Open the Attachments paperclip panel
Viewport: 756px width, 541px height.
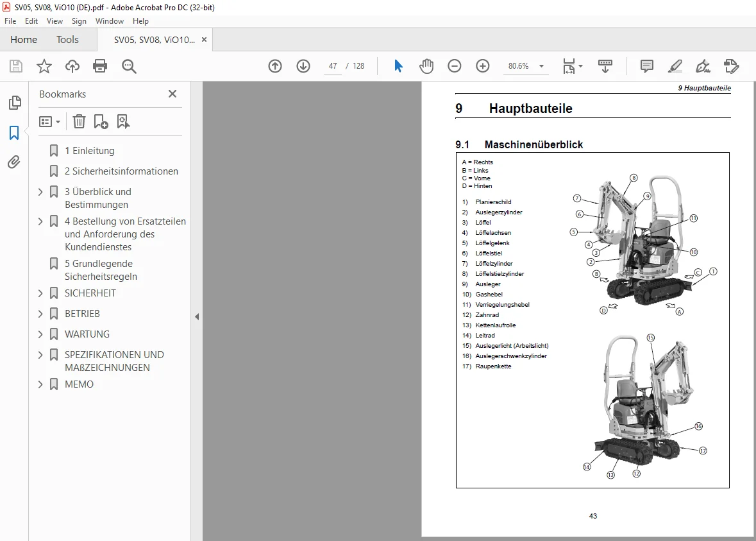click(14, 162)
